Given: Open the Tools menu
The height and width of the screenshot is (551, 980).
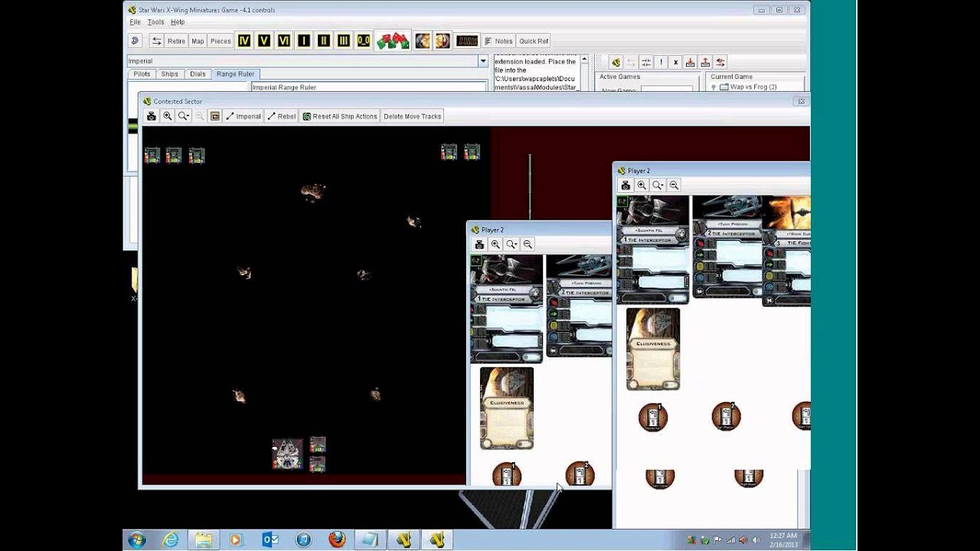Looking at the screenshot, I should pyautogui.click(x=155, y=22).
